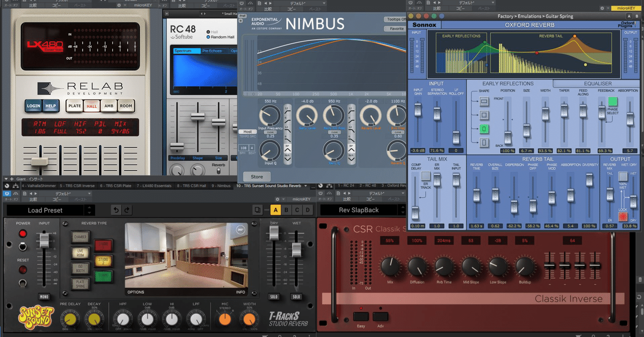Select the Hall radio option in RC 48
644x337 pixels.
(x=208, y=31)
